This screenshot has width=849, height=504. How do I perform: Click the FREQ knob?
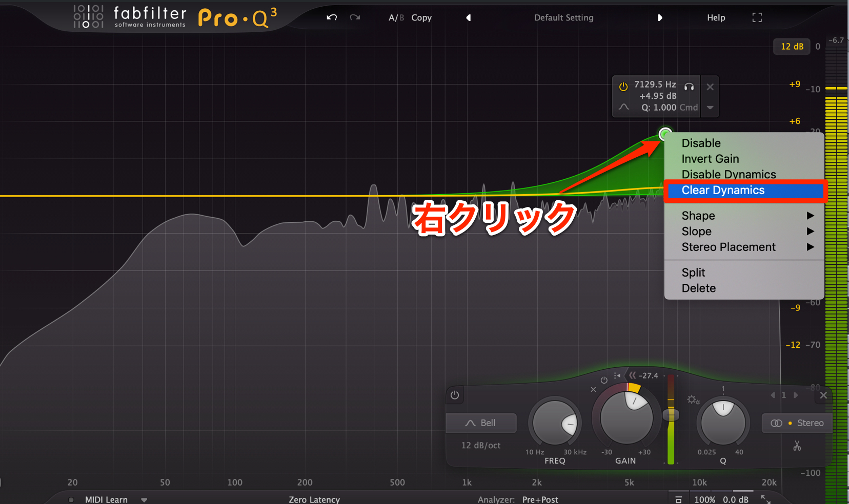click(555, 423)
